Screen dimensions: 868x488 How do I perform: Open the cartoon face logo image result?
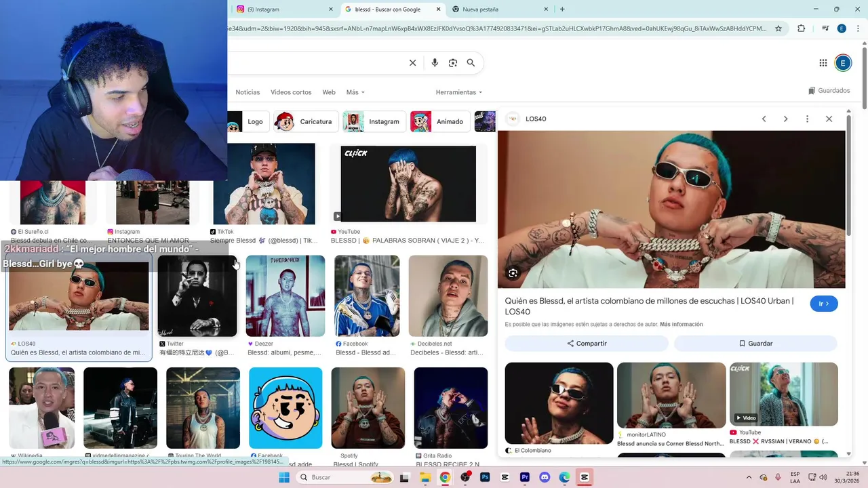pyautogui.click(x=285, y=408)
